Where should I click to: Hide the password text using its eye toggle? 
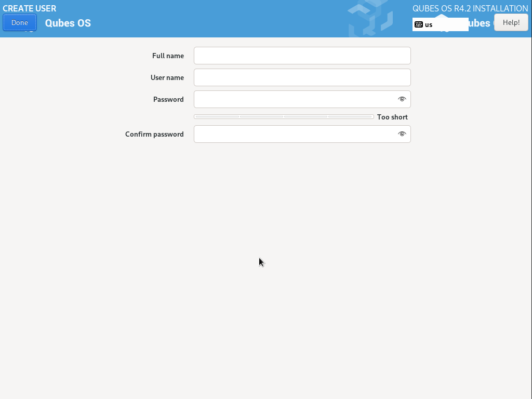[402, 99]
